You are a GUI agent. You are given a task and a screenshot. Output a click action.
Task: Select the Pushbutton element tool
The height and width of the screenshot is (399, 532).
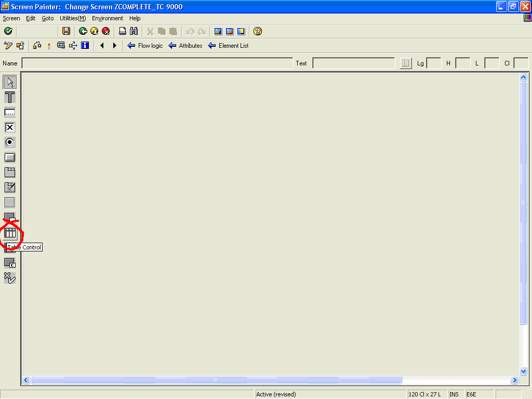pos(10,157)
